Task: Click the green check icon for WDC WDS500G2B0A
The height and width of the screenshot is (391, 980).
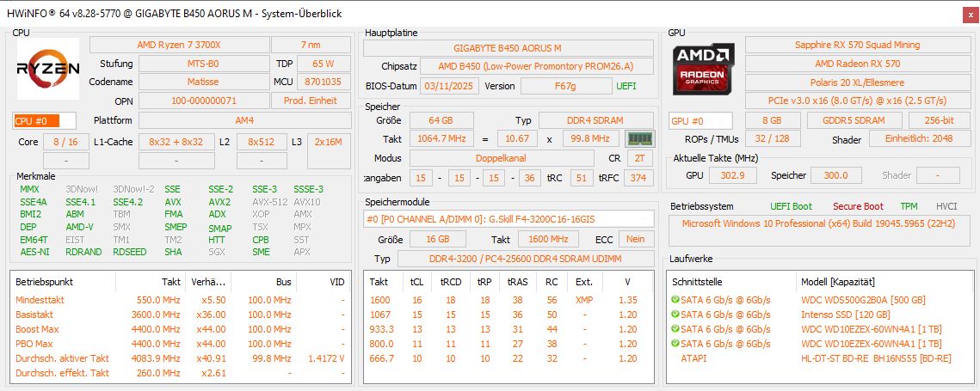Action: point(675,300)
